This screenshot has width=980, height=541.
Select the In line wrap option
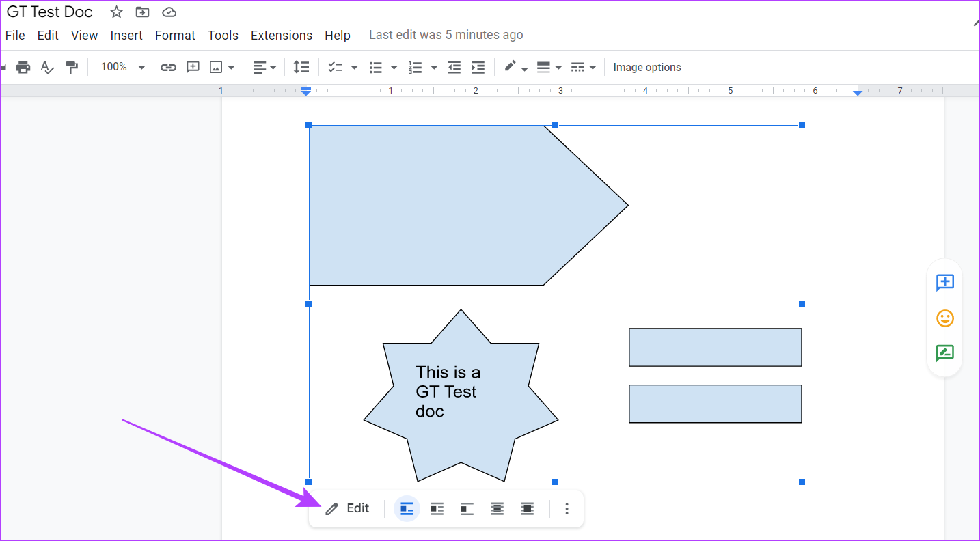407,509
